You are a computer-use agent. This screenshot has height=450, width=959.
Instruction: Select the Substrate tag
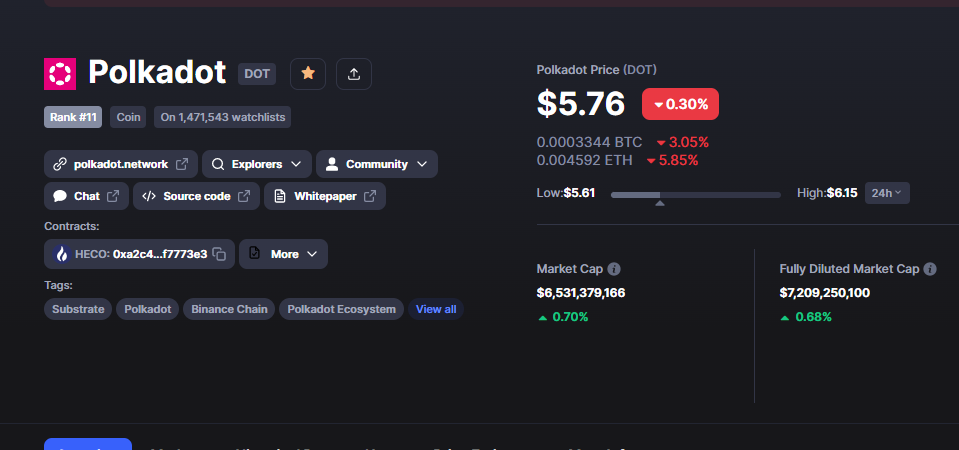(x=78, y=309)
